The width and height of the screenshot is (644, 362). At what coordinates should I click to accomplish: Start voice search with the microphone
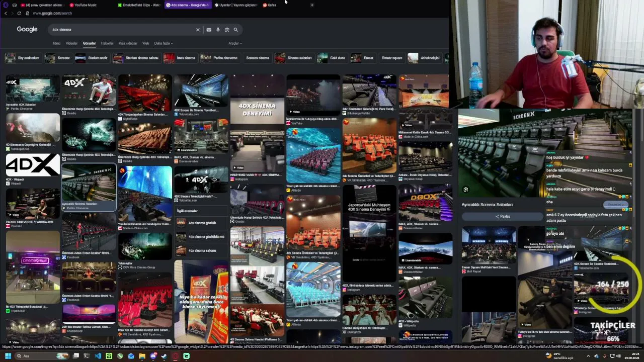218,30
